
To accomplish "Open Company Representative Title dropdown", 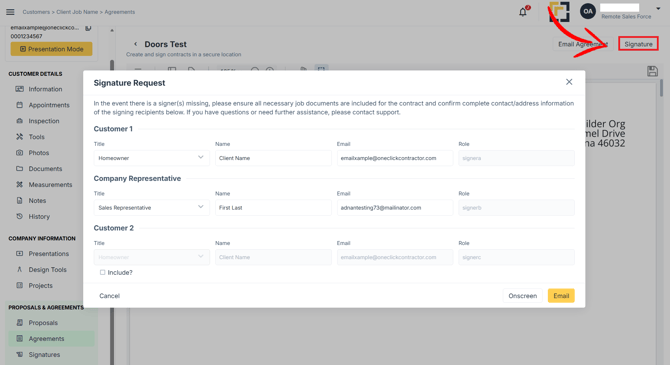I will pyautogui.click(x=152, y=207).
